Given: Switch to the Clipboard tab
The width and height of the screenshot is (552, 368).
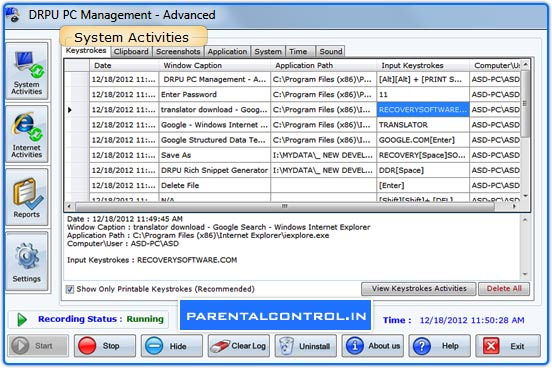Looking at the screenshot, I should click(x=131, y=51).
